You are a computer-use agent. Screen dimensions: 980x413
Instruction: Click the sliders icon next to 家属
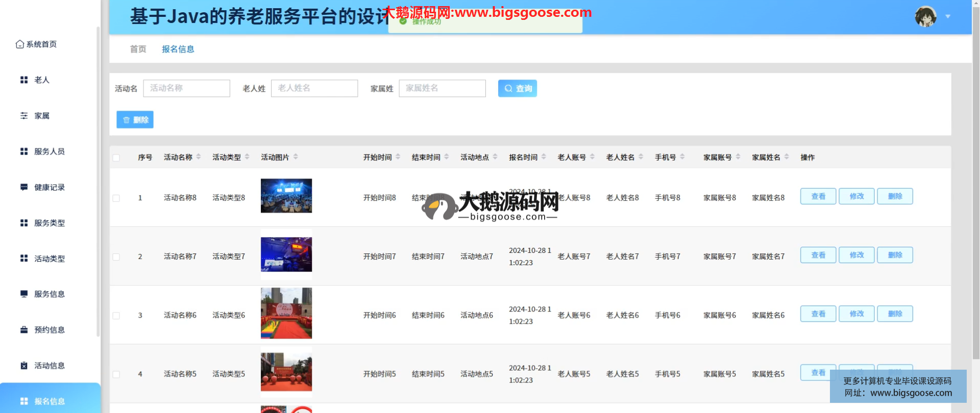24,116
